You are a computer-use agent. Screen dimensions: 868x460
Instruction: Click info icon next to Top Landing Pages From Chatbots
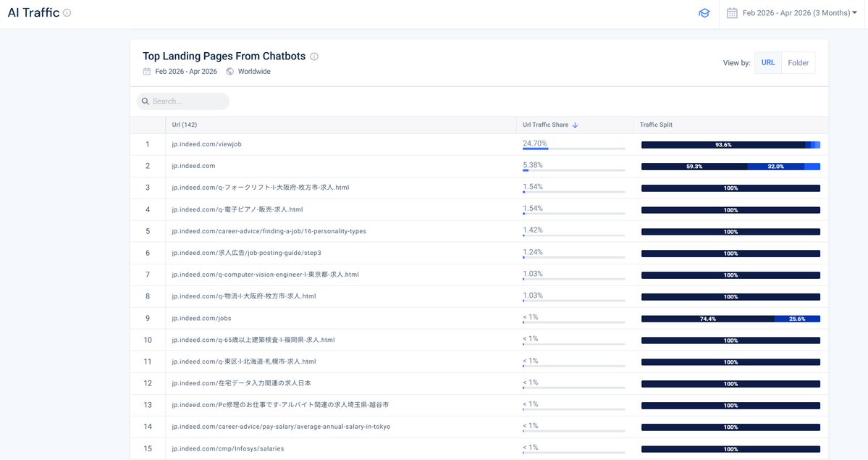[x=314, y=57]
